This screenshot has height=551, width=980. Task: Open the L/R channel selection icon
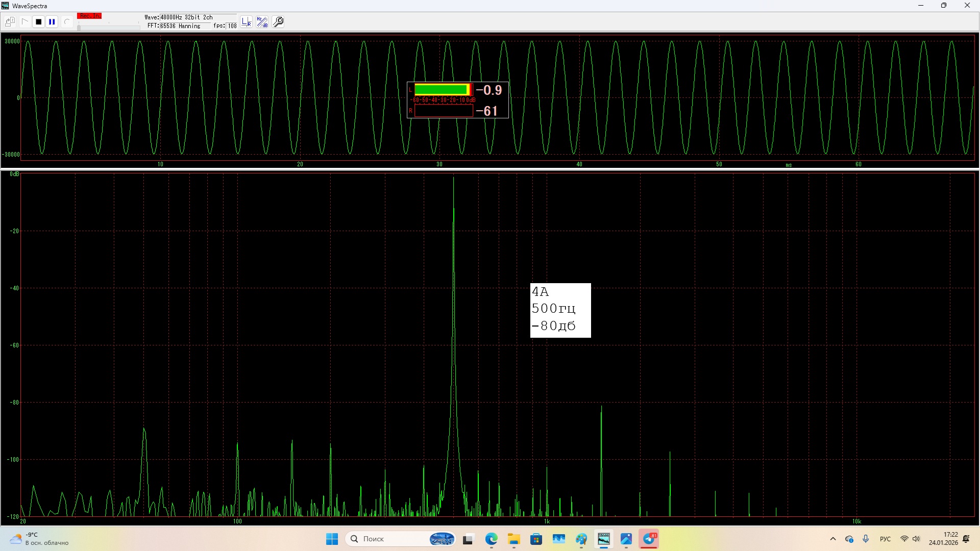coord(247,22)
